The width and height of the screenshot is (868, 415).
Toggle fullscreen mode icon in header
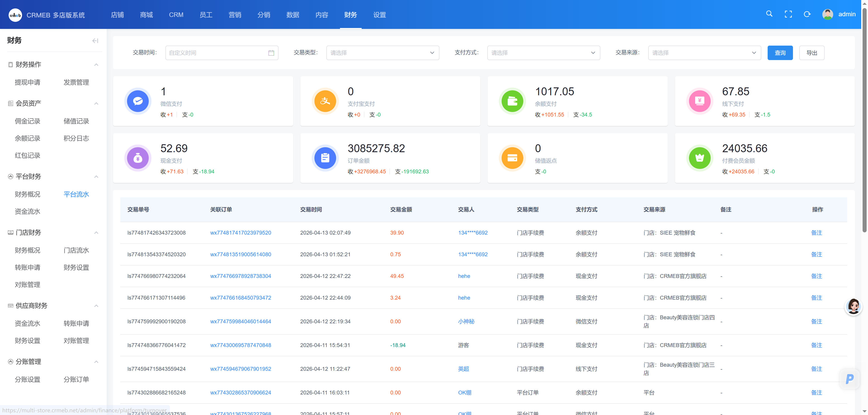pyautogui.click(x=788, y=14)
